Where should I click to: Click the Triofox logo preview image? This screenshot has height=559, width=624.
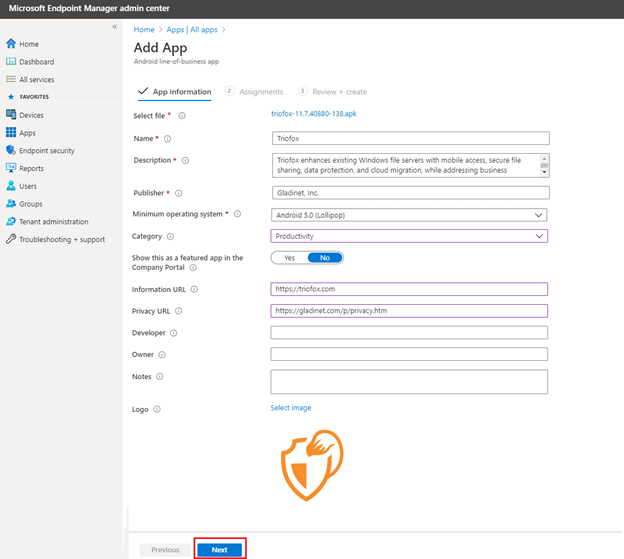[x=312, y=465]
